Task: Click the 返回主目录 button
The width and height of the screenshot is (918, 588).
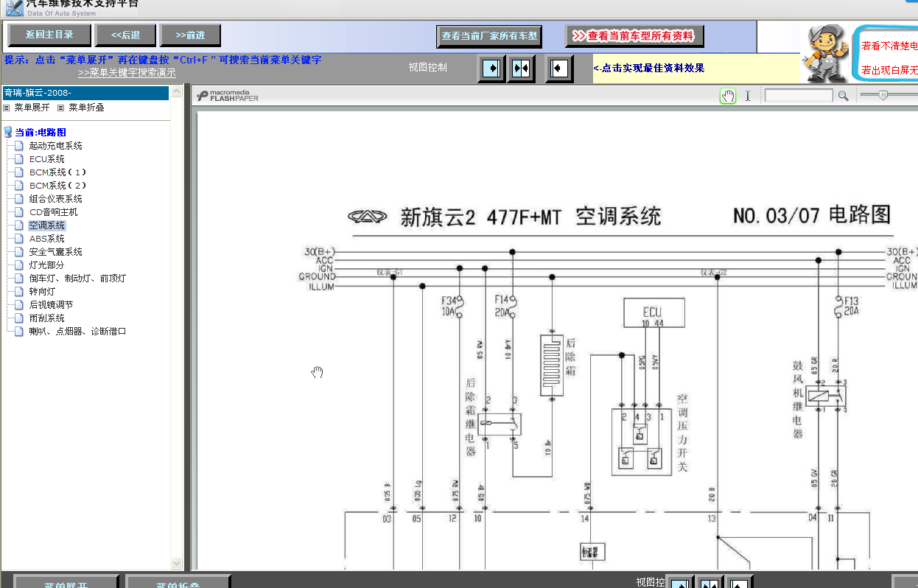Action: coord(49,35)
